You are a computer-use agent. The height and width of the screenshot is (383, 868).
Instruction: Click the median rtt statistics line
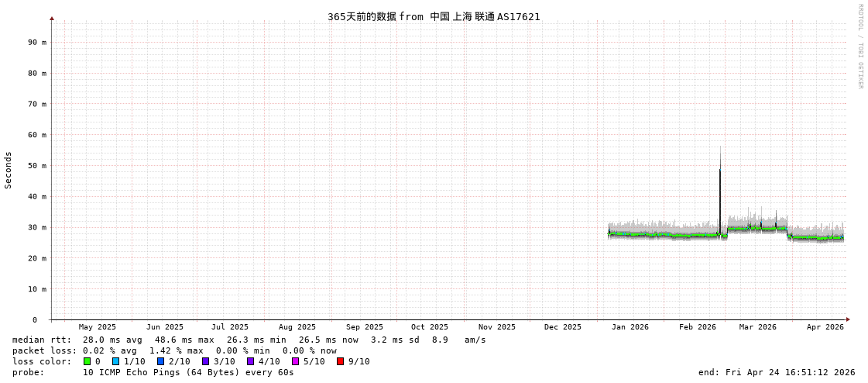click(x=249, y=340)
